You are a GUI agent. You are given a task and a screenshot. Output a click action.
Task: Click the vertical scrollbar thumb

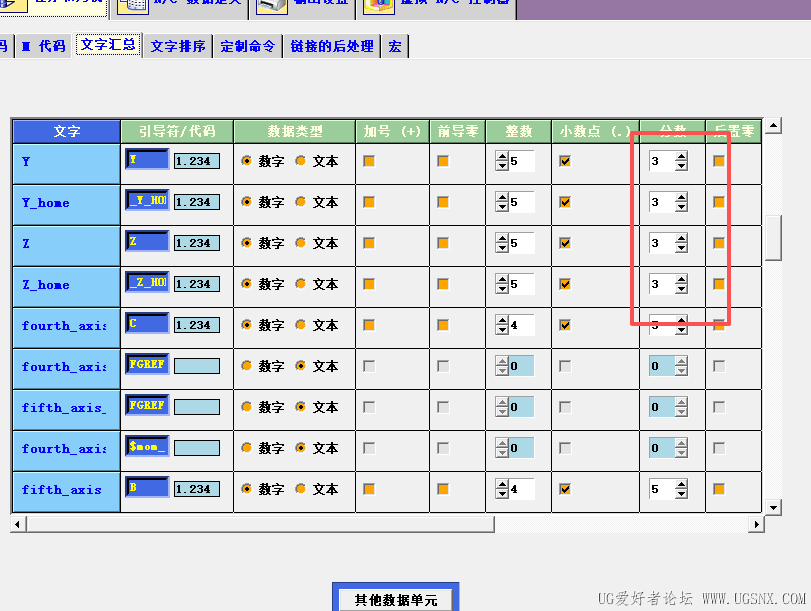pos(773,237)
